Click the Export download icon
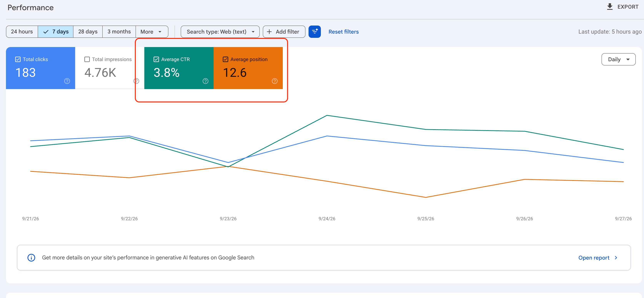644x298 pixels. pyautogui.click(x=610, y=7)
